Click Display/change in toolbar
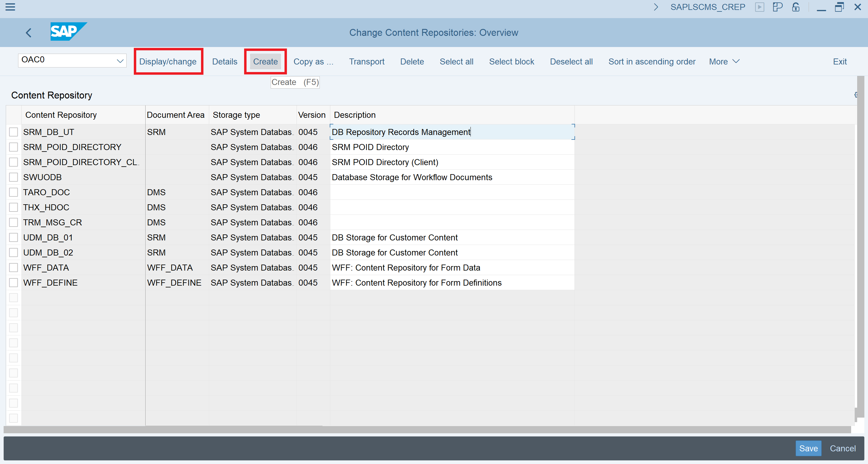 click(x=168, y=62)
